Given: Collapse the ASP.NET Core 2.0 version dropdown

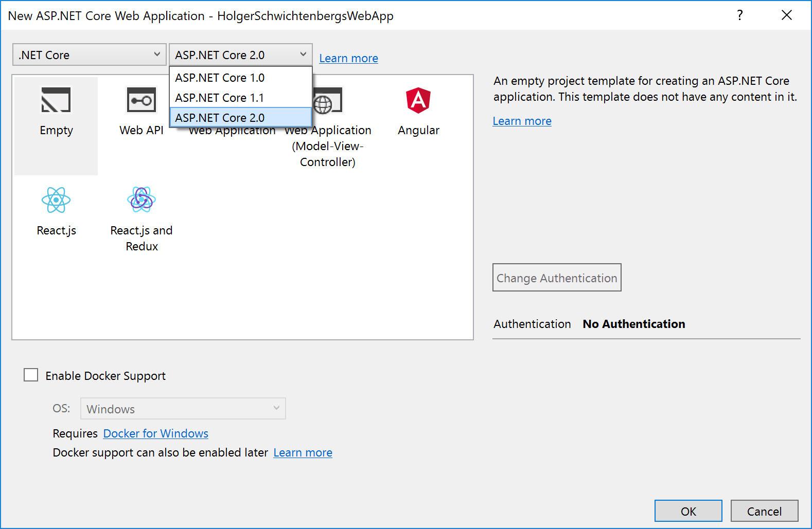Looking at the screenshot, I should point(241,54).
